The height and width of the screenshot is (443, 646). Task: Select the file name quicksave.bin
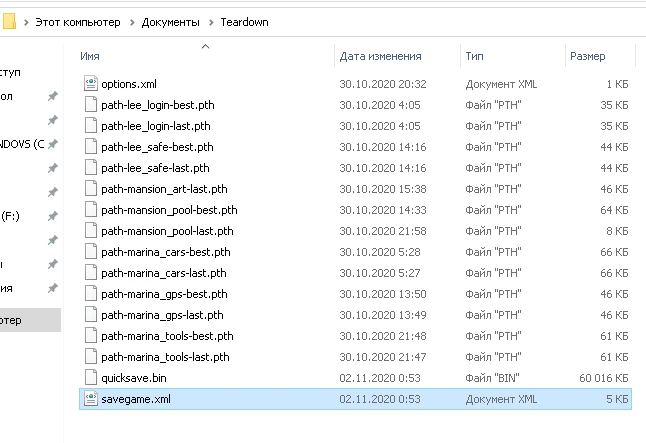134,378
